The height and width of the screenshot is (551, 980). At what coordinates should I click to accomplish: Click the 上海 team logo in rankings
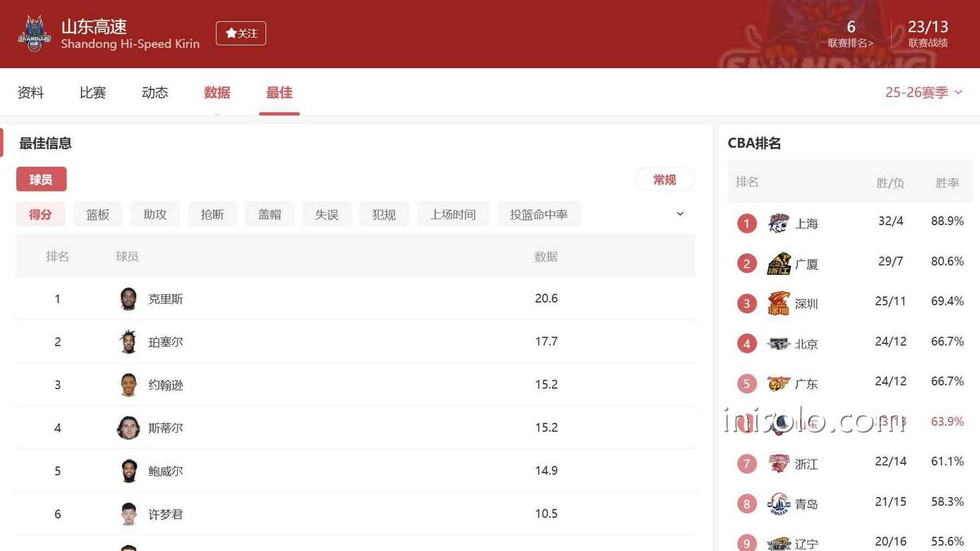[778, 223]
